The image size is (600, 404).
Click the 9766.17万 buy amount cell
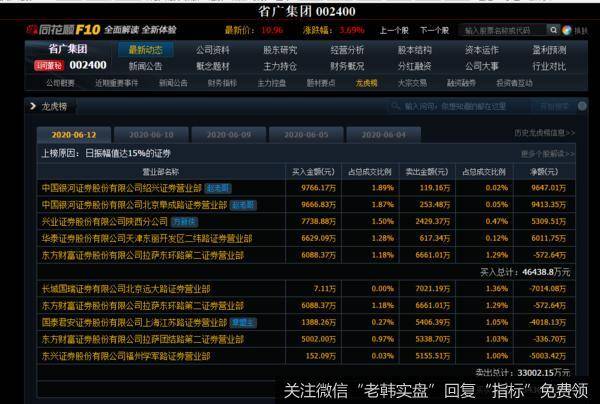(318, 188)
